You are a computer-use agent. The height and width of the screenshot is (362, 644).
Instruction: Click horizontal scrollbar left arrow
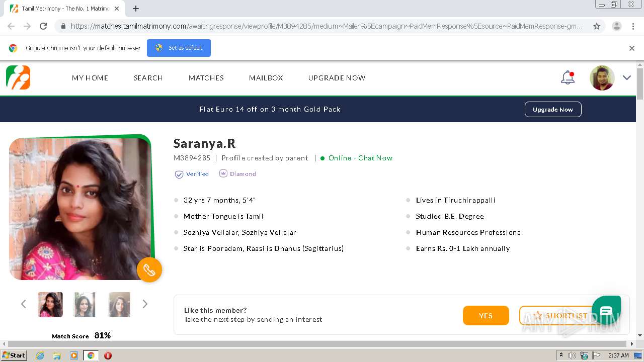click(4, 344)
